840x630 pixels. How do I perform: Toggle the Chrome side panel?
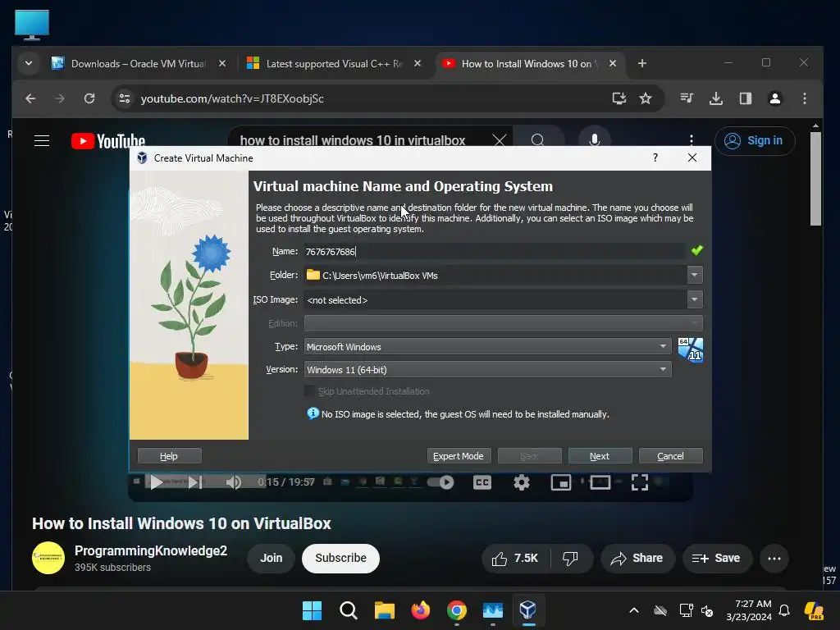click(x=745, y=98)
